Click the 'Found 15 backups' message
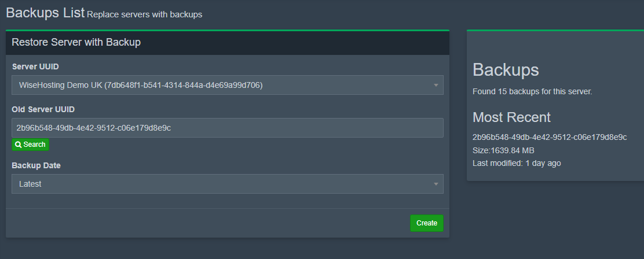Screen dimensions: 644x259 tap(532, 91)
